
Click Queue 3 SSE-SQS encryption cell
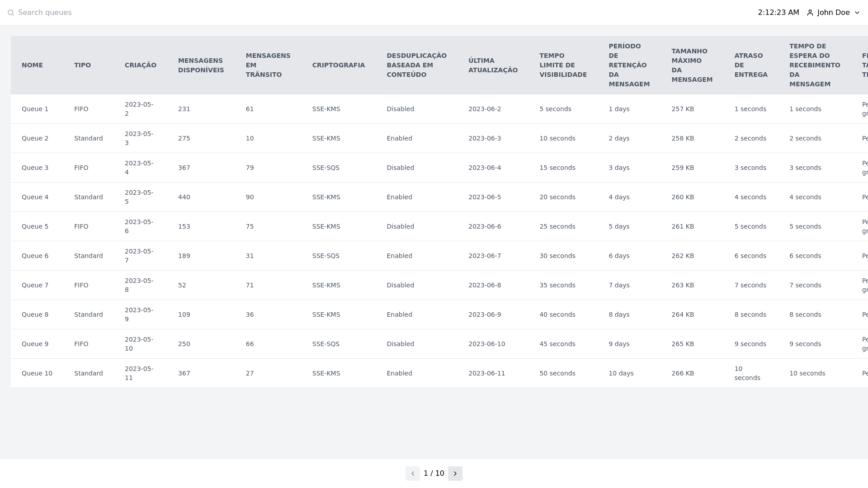[325, 168]
